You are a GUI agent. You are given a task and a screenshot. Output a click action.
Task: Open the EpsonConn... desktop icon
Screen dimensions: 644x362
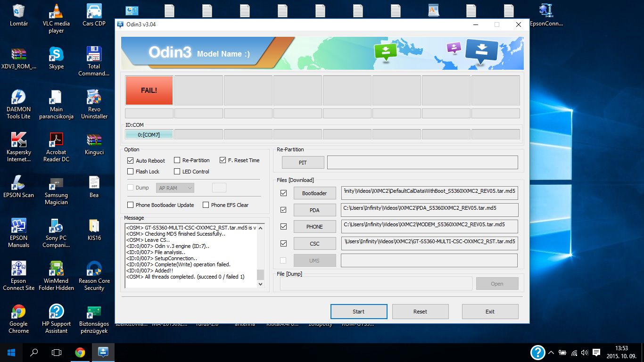point(546,15)
